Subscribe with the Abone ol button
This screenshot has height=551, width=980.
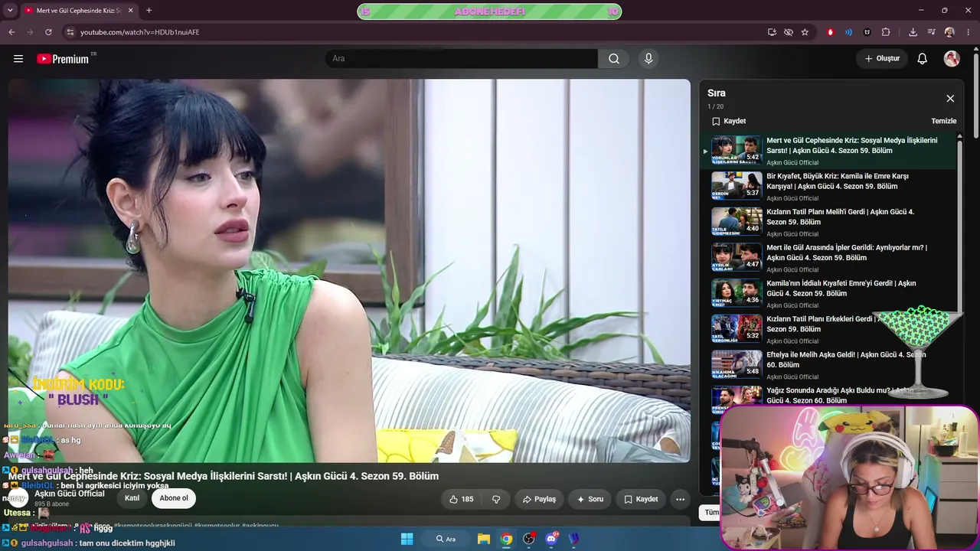174,498
